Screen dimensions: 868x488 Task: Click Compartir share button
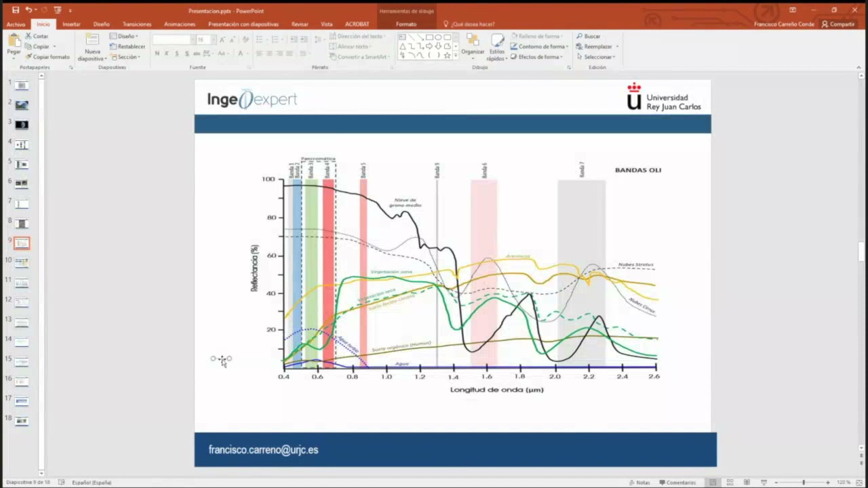838,24
